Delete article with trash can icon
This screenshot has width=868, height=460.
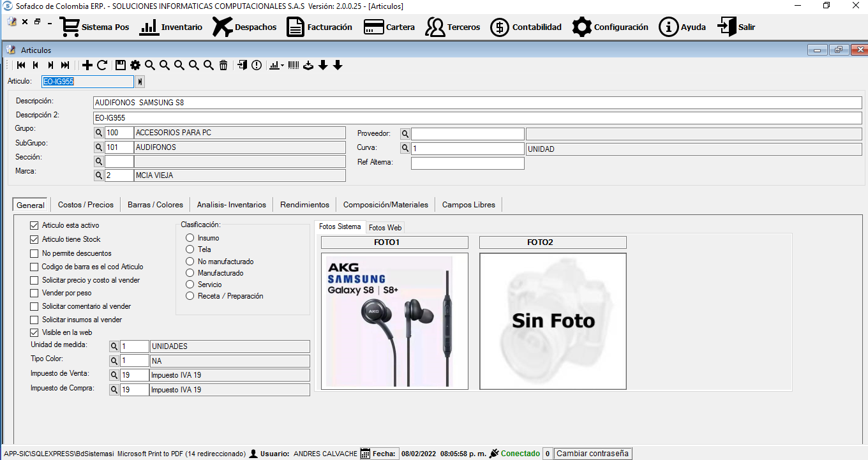tap(223, 65)
